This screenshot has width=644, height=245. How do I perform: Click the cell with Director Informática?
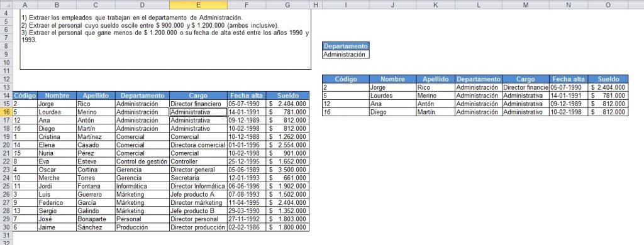coord(198,186)
